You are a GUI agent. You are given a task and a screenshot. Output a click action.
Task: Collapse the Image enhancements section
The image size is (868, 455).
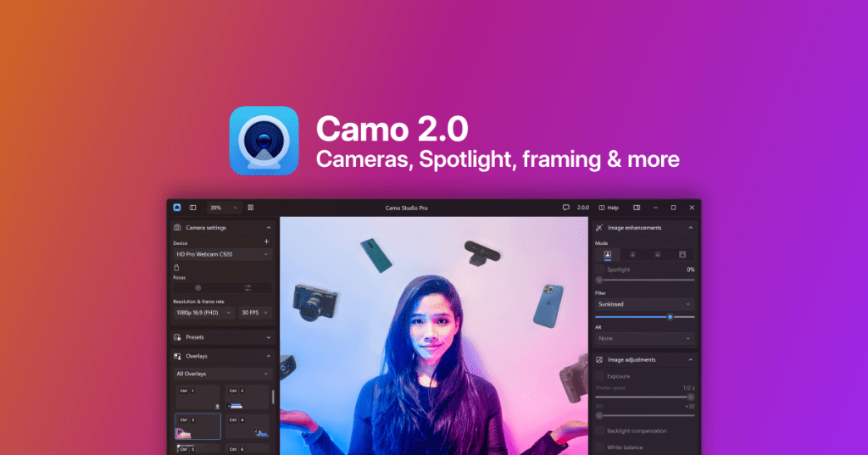click(690, 227)
